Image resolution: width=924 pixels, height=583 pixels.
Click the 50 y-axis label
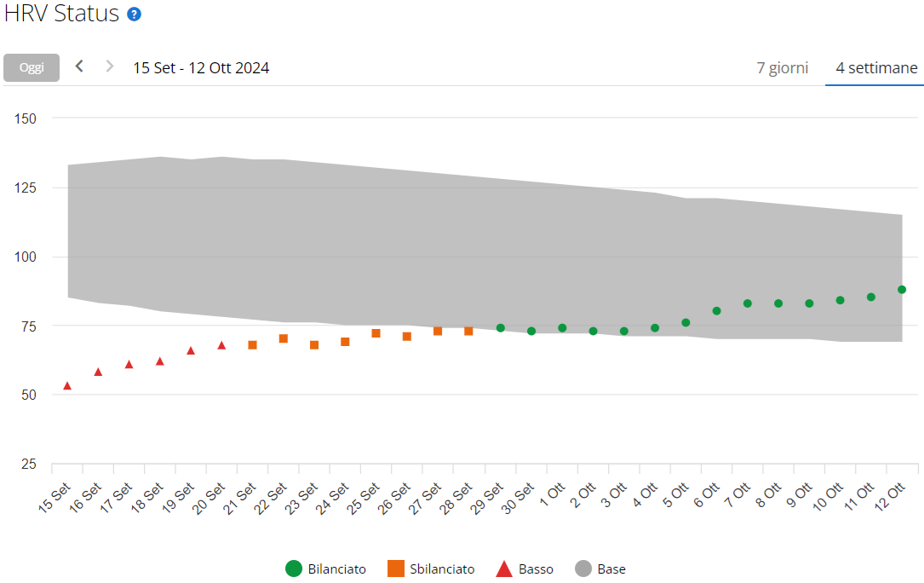[x=29, y=395]
